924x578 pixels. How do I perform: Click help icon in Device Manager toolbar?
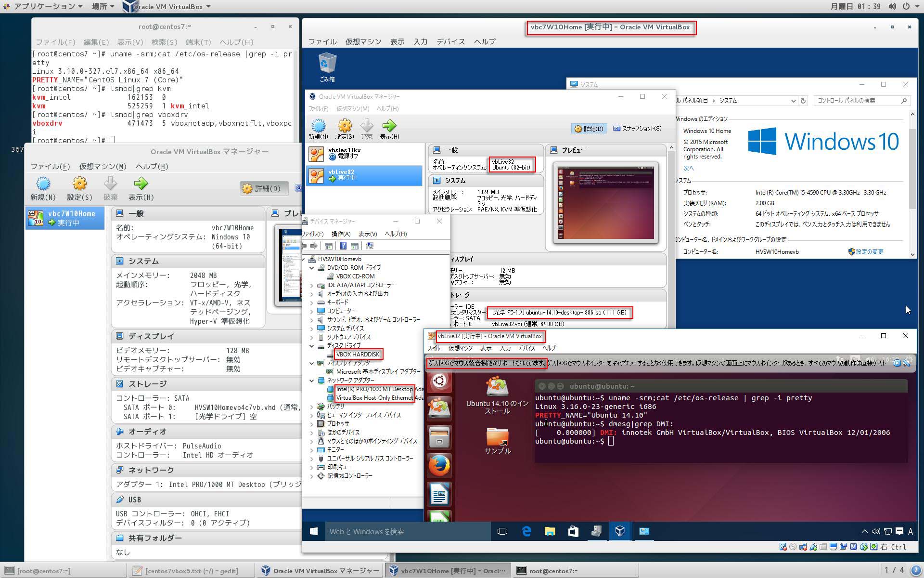tap(343, 246)
